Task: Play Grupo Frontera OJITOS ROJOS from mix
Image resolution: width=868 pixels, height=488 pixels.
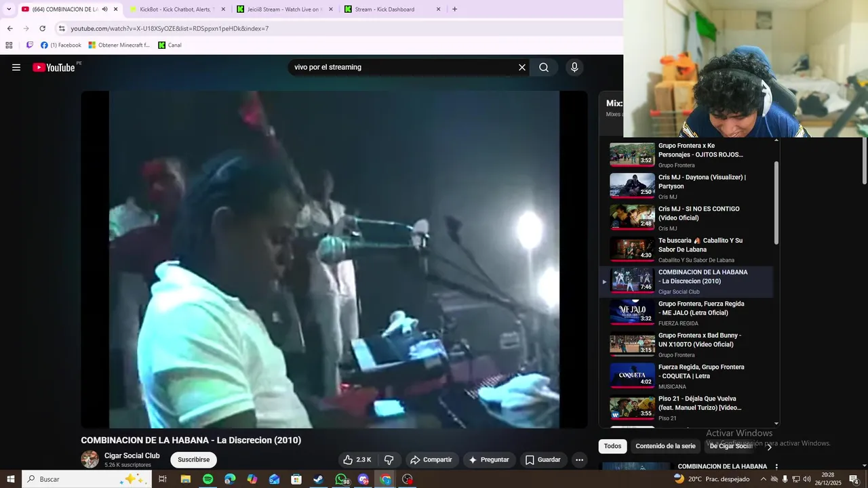Action: (x=686, y=155)
